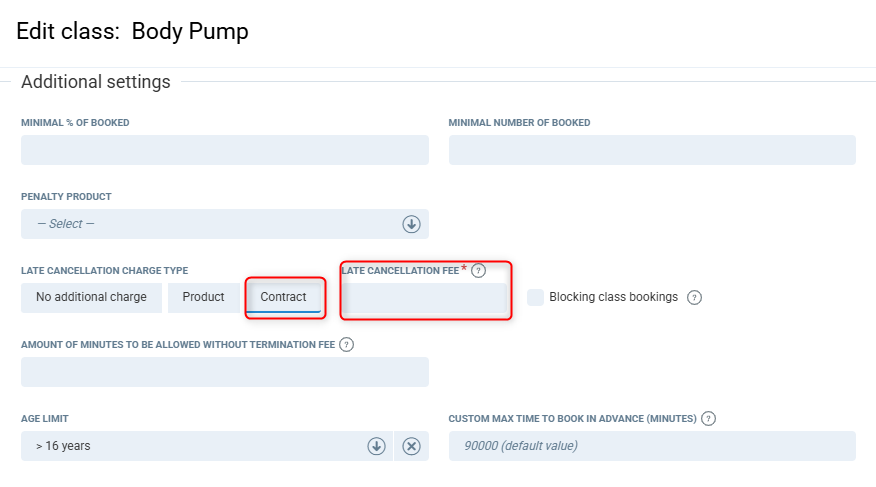Click the Custom Max Time to Book field
This screenshot has height=487, width=876.
tap(652, 446)
